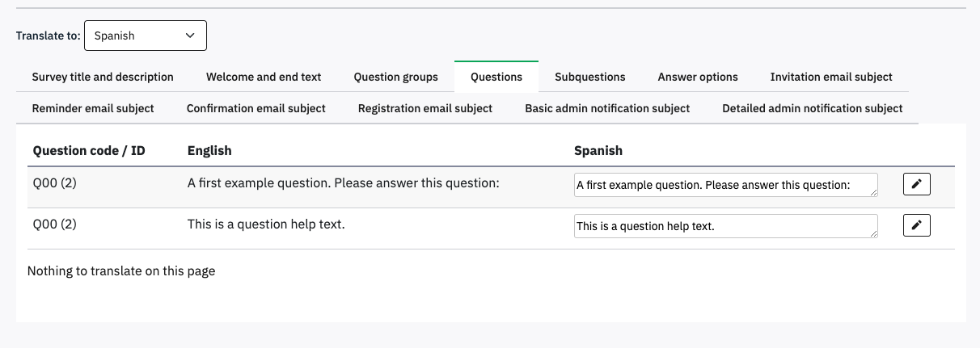Click Spanish translation field for question help text
980x348 pixels.
pos(720,226)
